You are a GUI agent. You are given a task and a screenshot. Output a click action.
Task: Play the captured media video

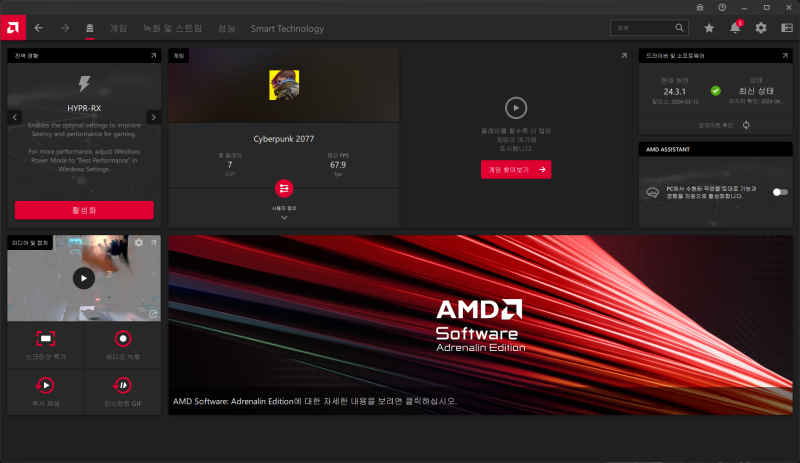[84, 278]
